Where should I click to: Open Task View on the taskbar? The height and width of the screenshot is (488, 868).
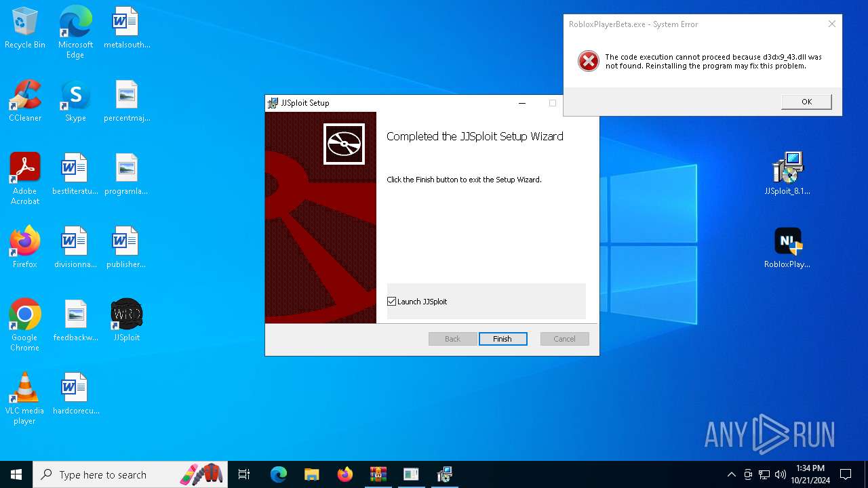pos(245,474)
